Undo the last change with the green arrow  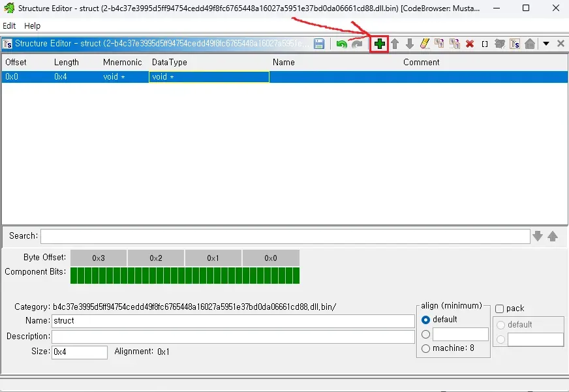point(341,44)
